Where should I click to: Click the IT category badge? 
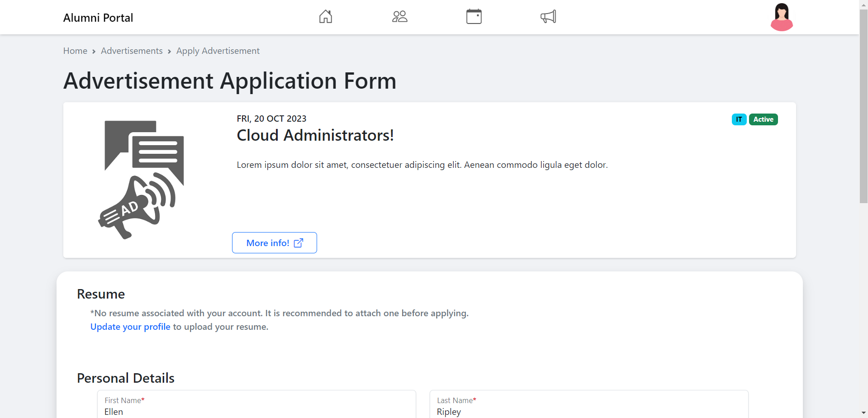[x=739, y=119]
